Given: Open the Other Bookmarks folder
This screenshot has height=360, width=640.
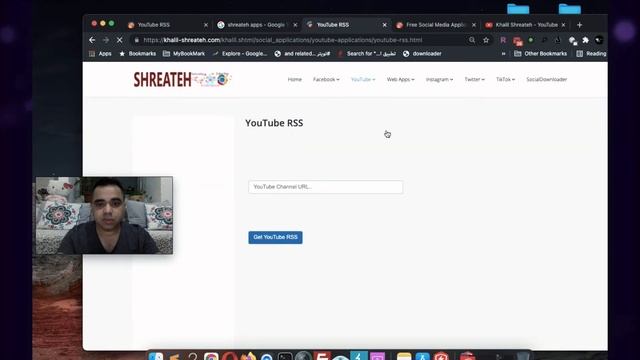Looking at the screenshot, I should 540,53.
